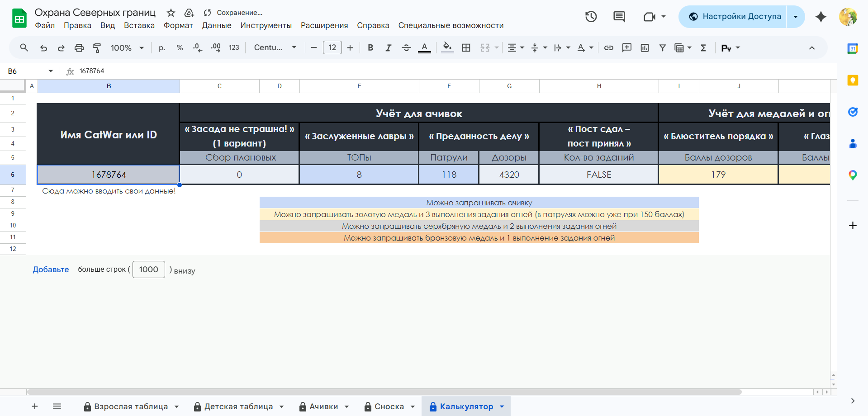868x416 pixels.
Task: Open the font family dropdown
Action: pos(275,48)
